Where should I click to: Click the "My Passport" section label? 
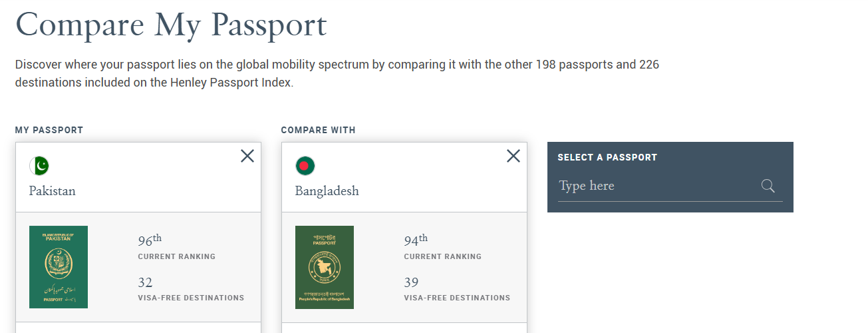(49, 130)
